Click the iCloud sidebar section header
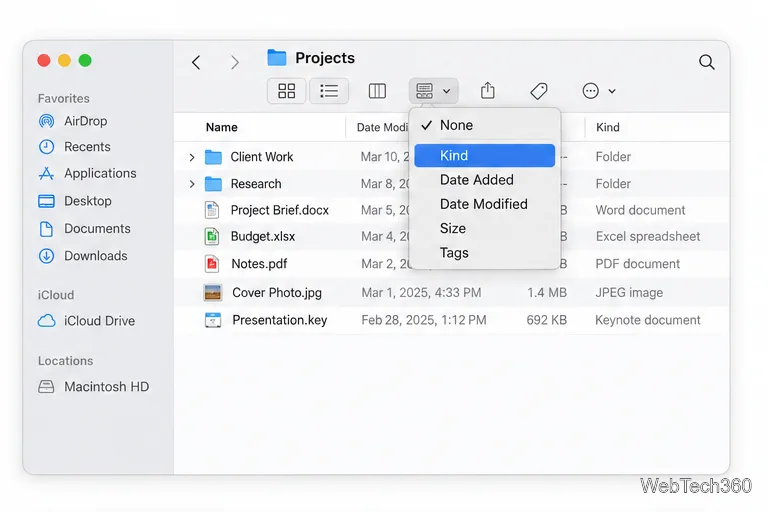The width and height of the screenshot is (768, 512). pyautogui.click(x=56, y=295)
